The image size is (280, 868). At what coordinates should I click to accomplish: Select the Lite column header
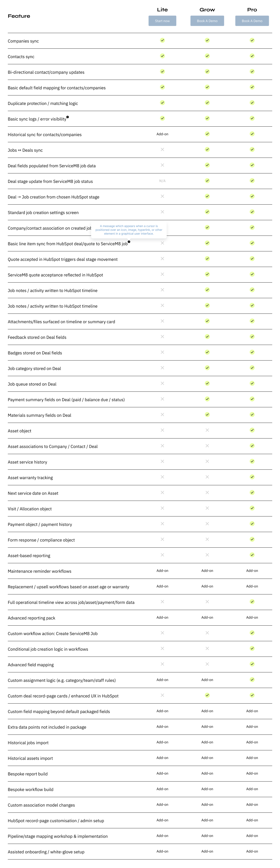163,9
